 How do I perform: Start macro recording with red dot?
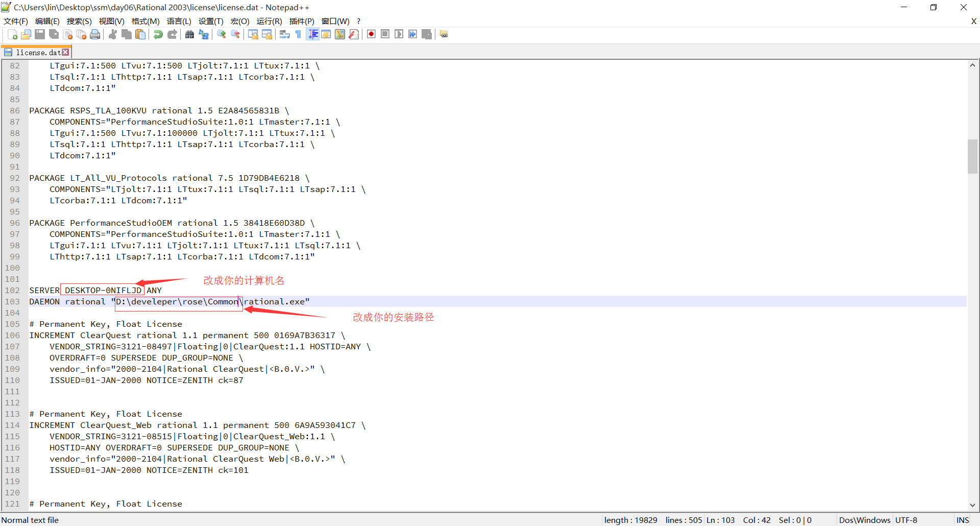[x=372, y=34]
